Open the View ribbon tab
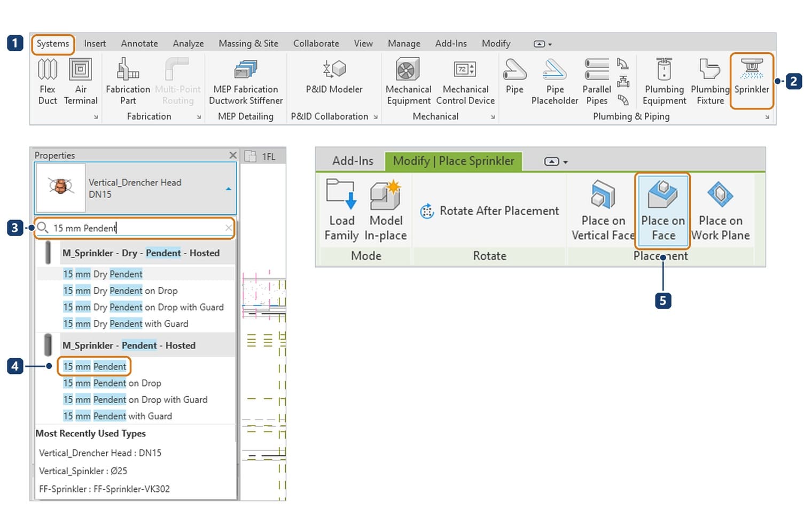812x526 pixels. [x=363, y=44]
